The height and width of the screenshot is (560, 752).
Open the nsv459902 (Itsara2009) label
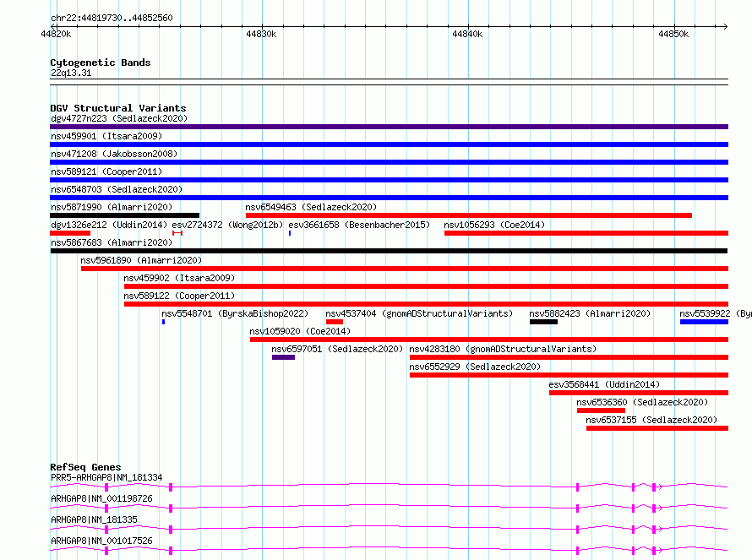(x=179, y=278)
